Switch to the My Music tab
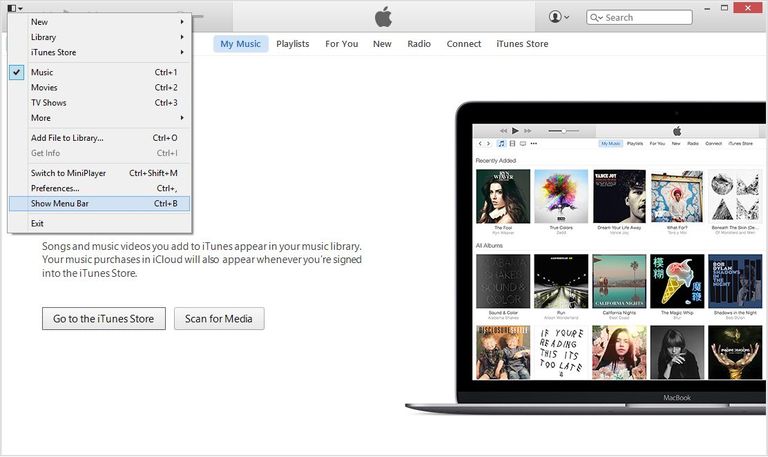The height and width of the screenshot is (457, 768). pos(240,44)
